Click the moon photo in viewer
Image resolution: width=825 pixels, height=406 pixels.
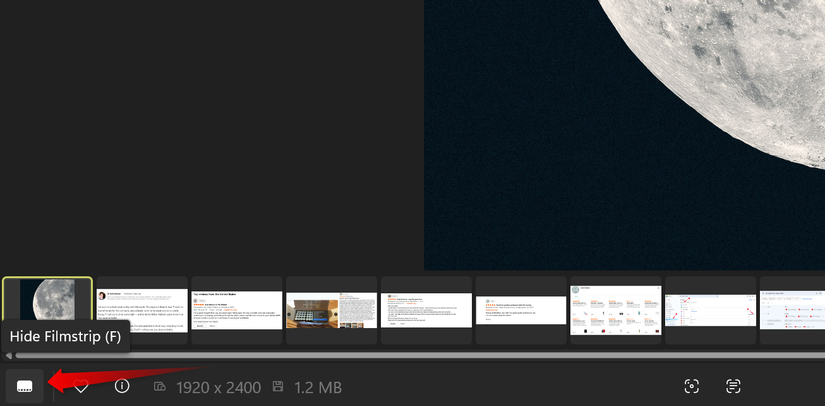pyautogui.click(x=625, y=135)
